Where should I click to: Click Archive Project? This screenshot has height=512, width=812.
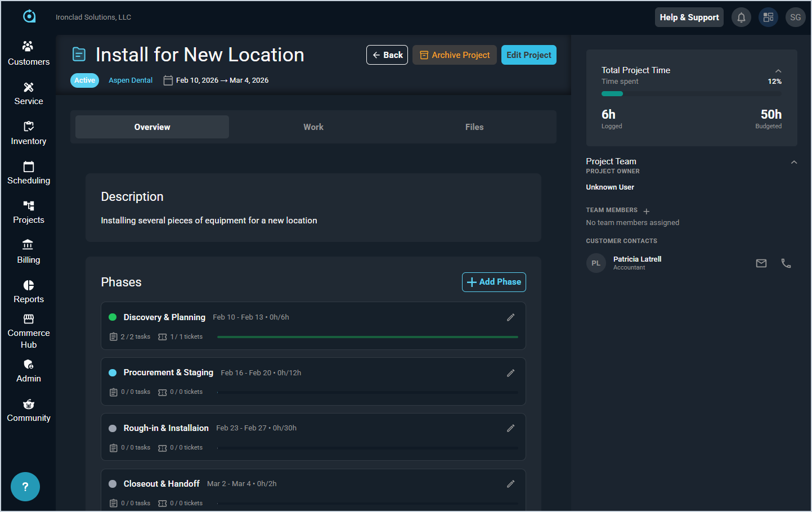point(455,55)
